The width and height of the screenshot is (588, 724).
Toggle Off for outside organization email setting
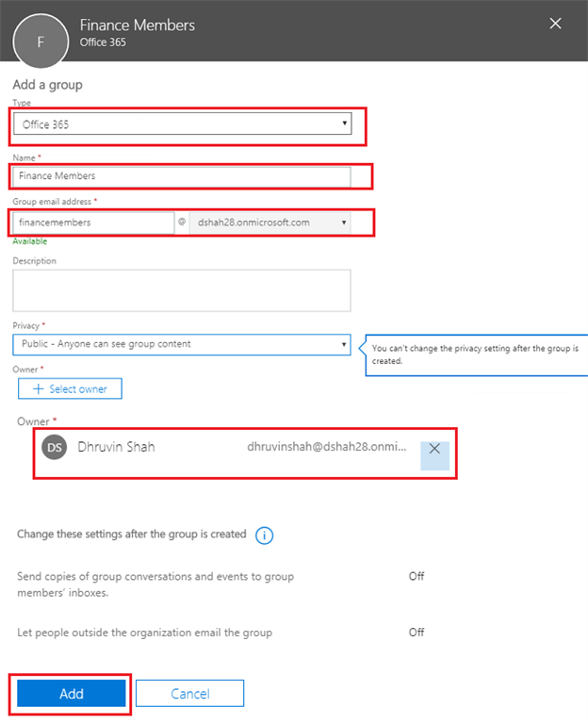[x=416, y=633]
